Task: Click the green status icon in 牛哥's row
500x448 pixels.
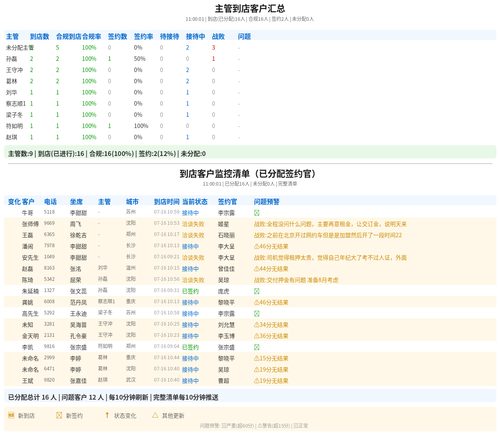Action: click(x=257, y=213)
